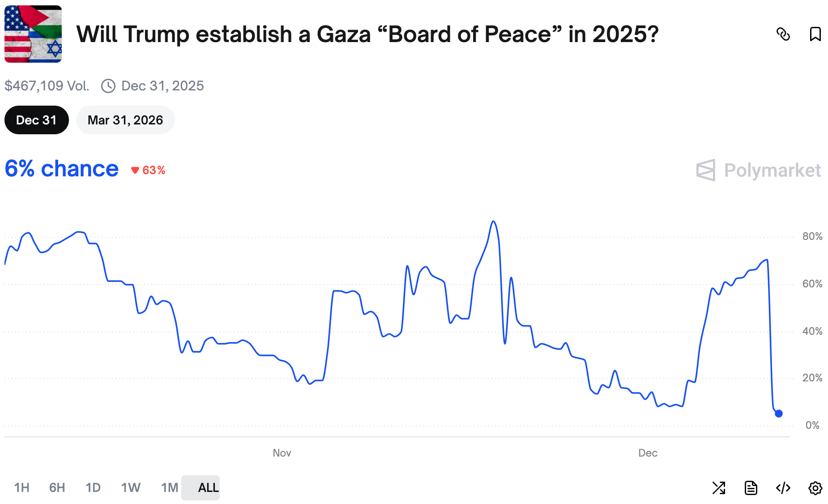828x504 pixels.
Task: Click the market title heading
Action: [x=367, y=34]
